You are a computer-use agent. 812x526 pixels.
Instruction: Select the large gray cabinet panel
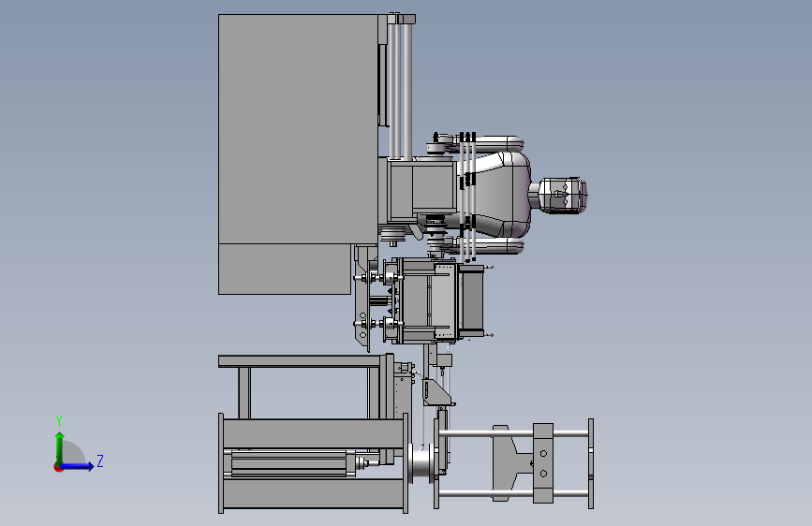(x=298, y=129)
